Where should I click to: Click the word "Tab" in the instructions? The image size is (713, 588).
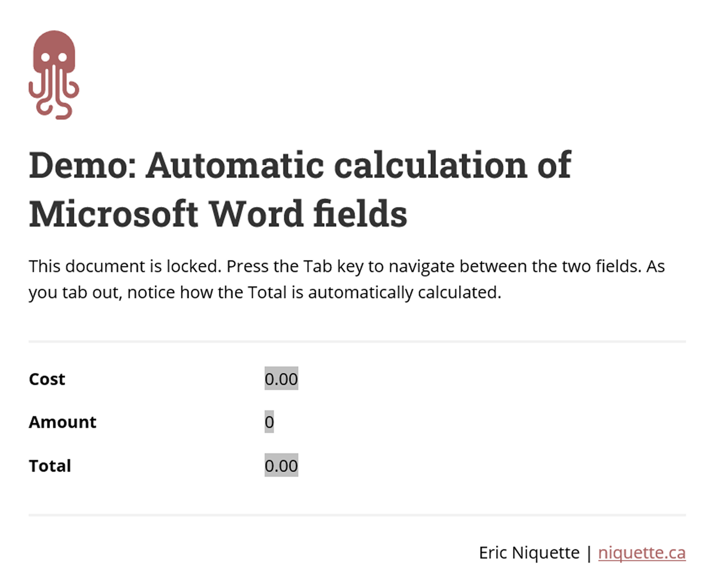pos(317,266)
